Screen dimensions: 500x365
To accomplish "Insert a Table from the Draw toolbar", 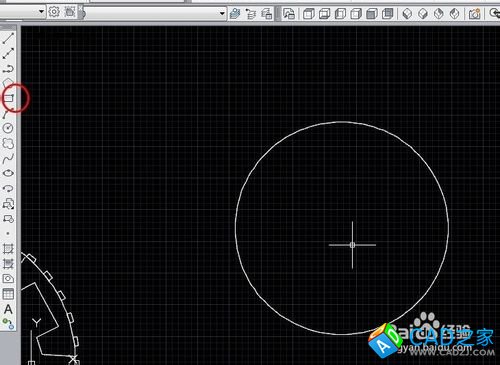I will [8, 294].
